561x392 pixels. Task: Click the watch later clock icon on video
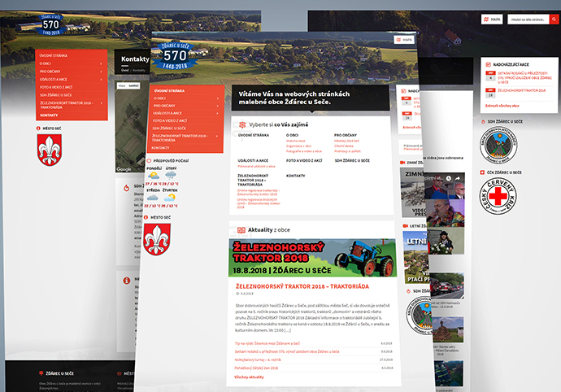click(449, 178)
